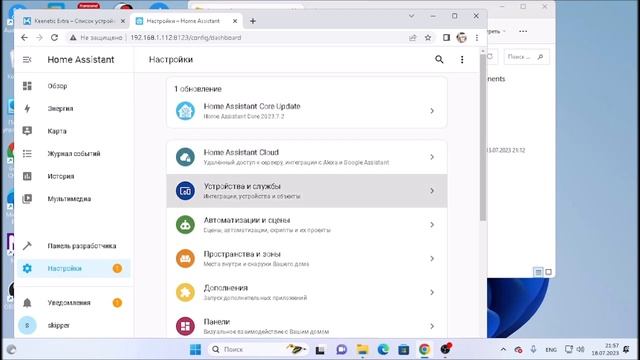The image size is (640, 360).
Task: Click the Chrome address bar URL
Action: coord(186,38)
